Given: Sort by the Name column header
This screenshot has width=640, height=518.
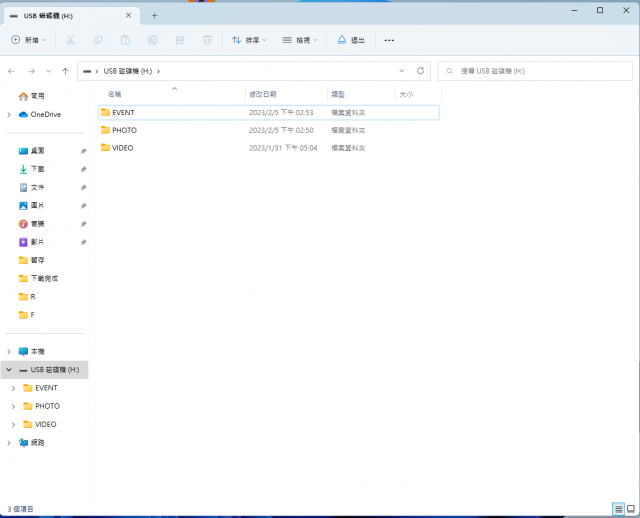Looking at the screenshot, I should point(171,94).
